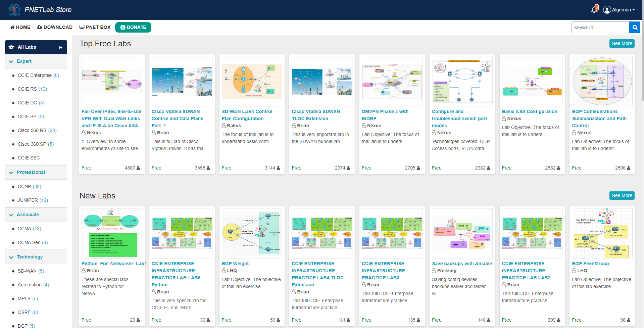This screenshot has width=644, height=328.
Task: Click the author icon beside LHQ under BGP Weight
Action: pyautogui.click(x=224, y=271)
